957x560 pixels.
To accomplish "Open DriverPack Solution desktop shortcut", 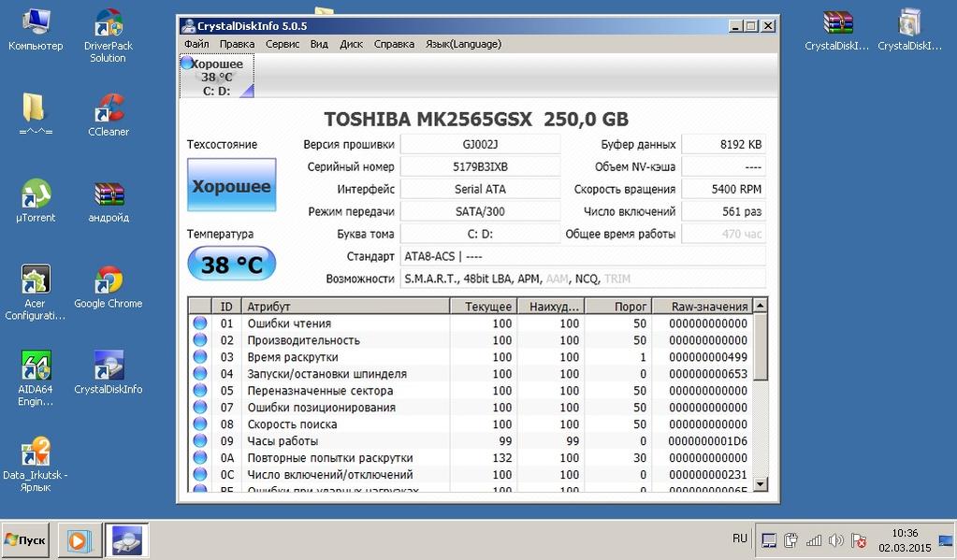I will click(x=108, y=36).
